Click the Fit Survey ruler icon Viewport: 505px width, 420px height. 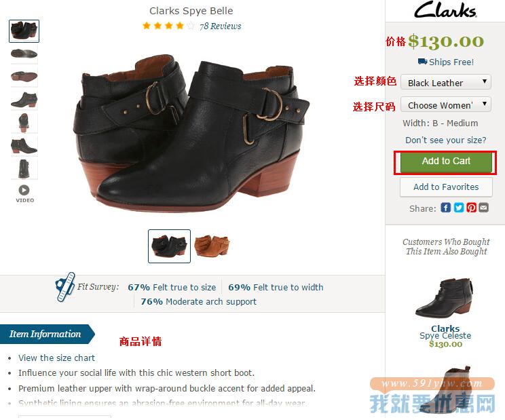[x=65, y=287]
